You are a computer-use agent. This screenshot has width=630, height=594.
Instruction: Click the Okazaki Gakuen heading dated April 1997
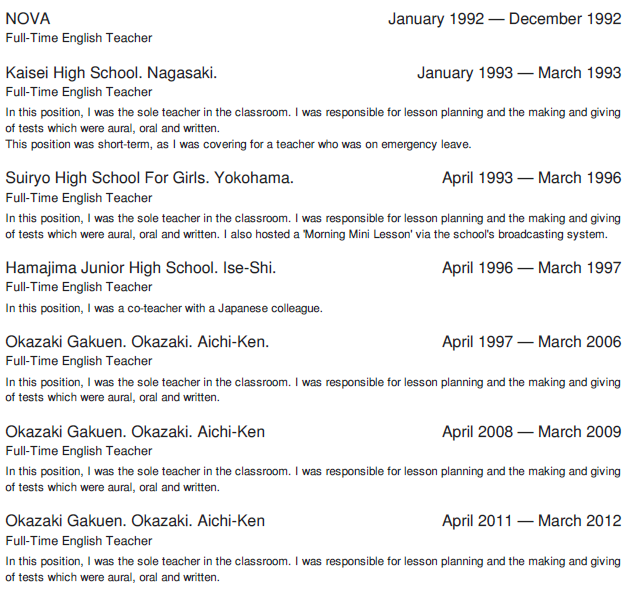click(137, 342)
